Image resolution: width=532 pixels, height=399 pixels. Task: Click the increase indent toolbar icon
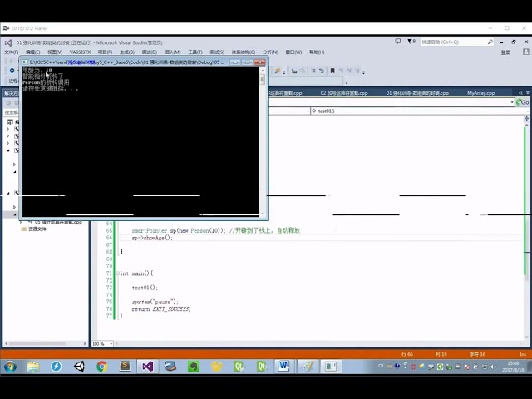pyautogui.click(x=321, y=71)
